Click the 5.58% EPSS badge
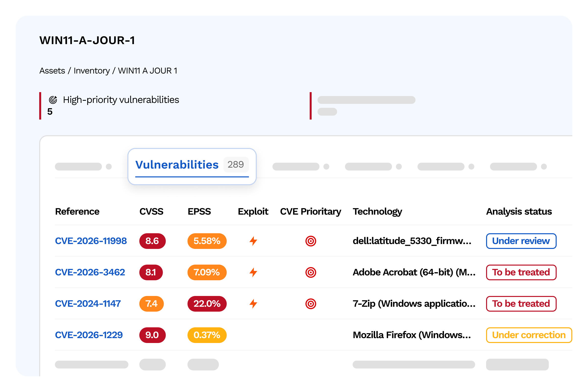588x392 pixels. coord(207,241)
